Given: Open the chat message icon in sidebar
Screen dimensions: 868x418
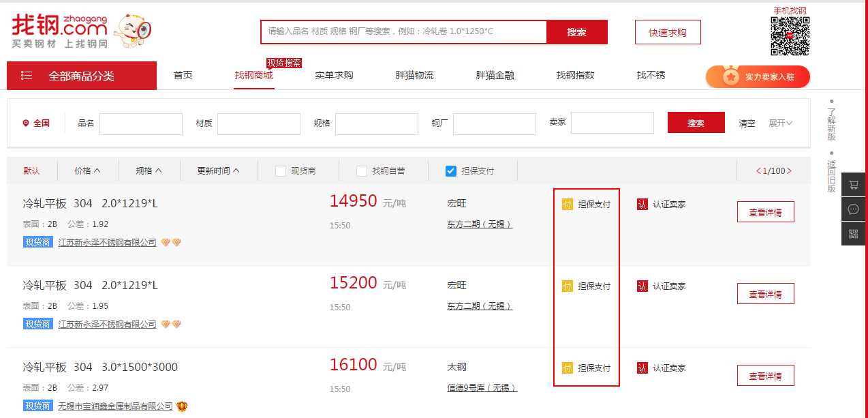Looking at the screenshot, I should pyautogui.click(x=853, y=209).
